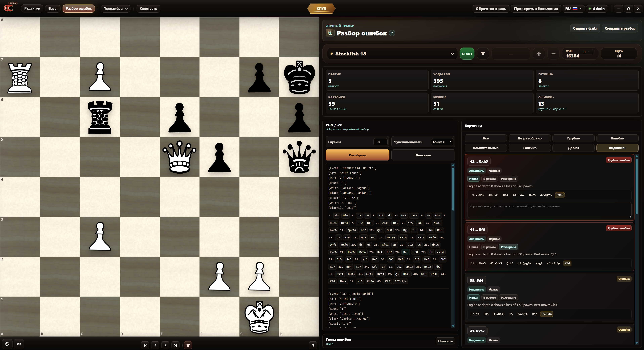
Task: Set 44... Kf6 card status to Новая
Action: (474, 247)
